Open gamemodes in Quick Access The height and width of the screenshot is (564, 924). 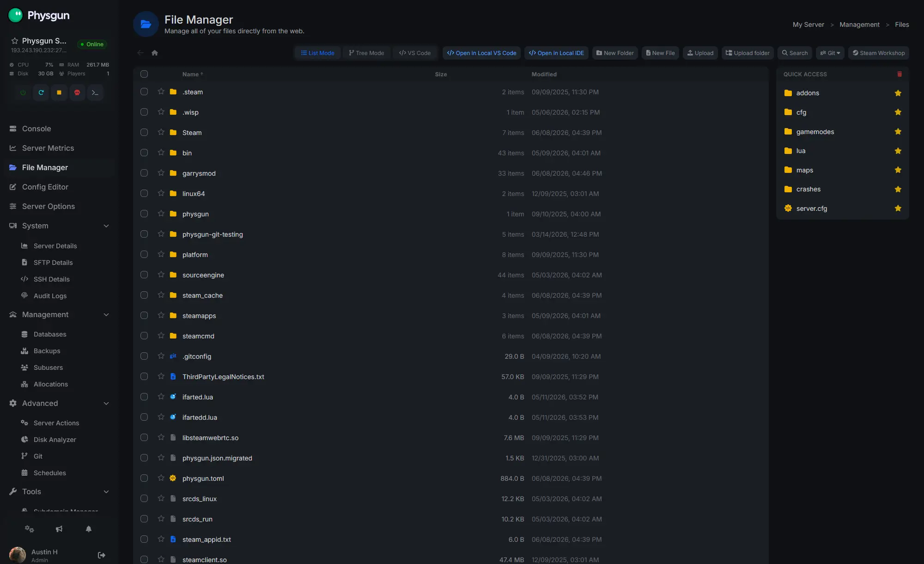pyautogui.click(x=815, y=132)
